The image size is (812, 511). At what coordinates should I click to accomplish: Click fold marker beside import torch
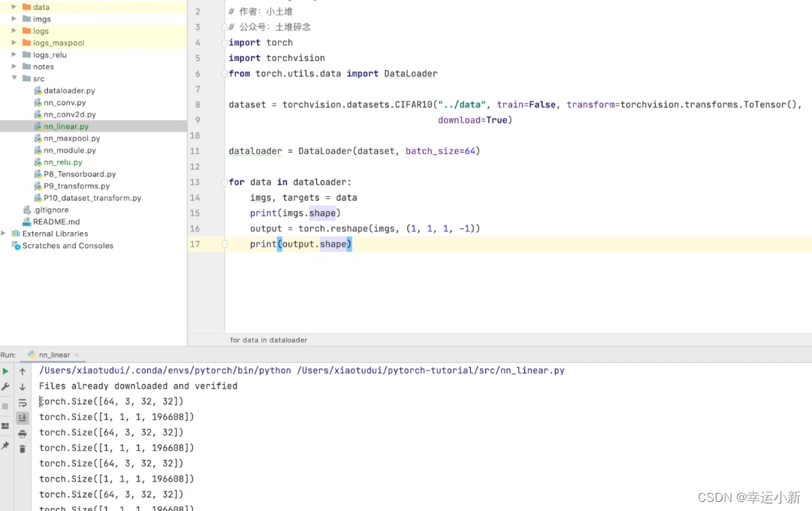(225, 43)
